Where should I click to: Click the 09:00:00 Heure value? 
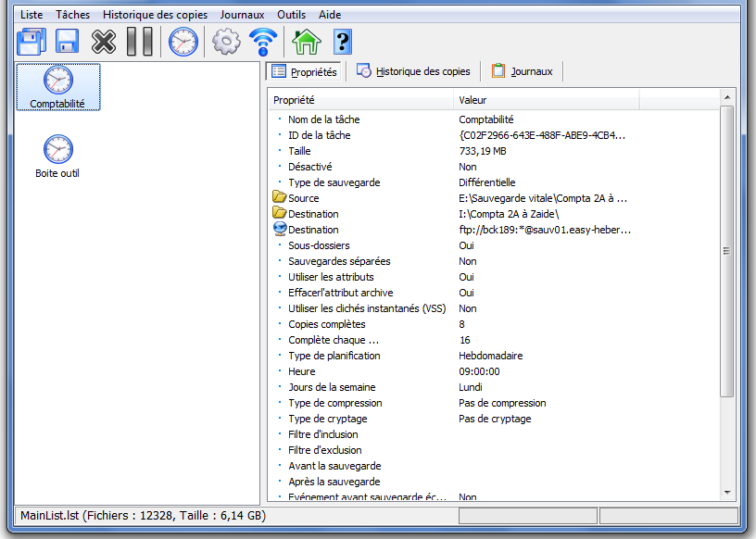[x=479, y=371]
